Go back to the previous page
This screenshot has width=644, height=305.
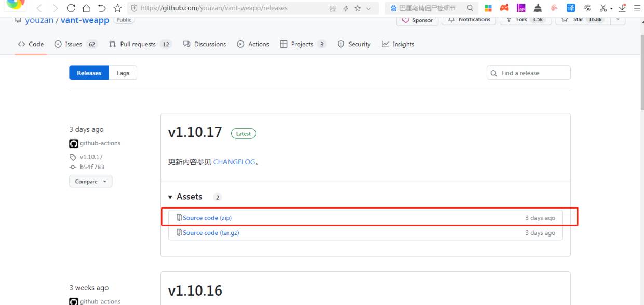(x=38, y=8)
